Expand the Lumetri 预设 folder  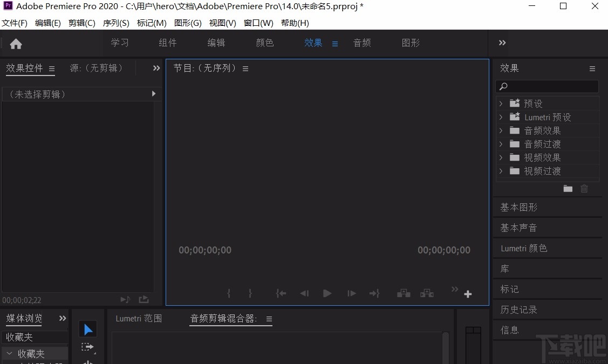point(501,117)
